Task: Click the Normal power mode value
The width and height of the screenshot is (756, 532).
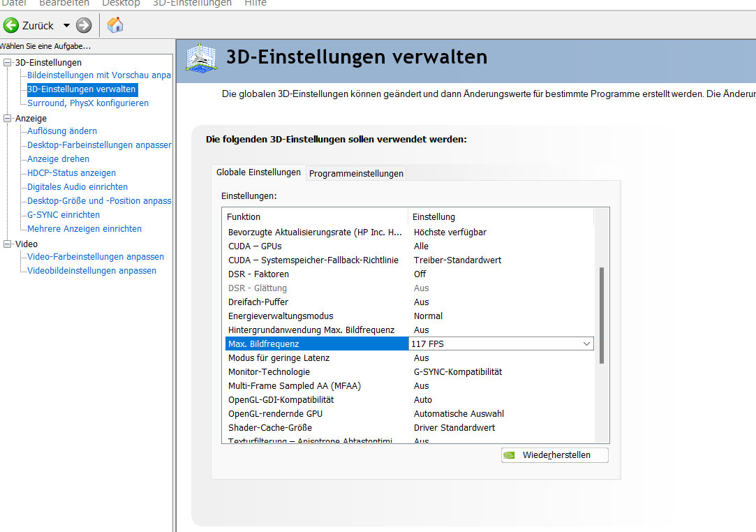Action: click(428, 316)
